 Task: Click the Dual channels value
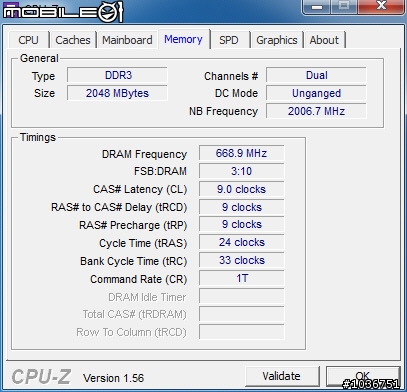(316, 75)
